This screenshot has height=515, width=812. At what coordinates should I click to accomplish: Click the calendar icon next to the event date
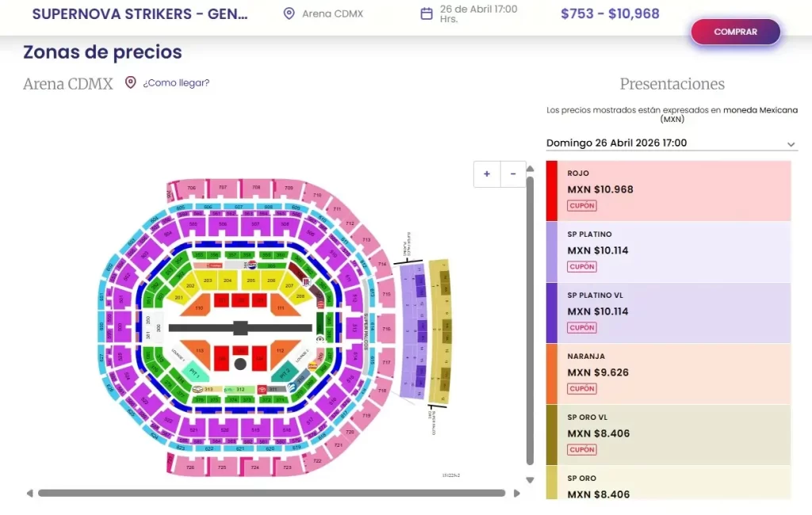(x=425, y=13)
